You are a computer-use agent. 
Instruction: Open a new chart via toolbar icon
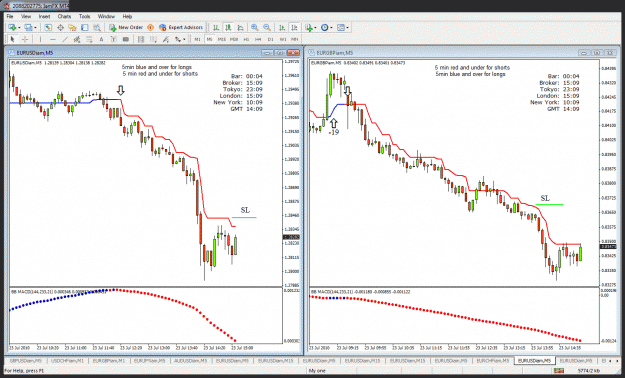(12, 28)
